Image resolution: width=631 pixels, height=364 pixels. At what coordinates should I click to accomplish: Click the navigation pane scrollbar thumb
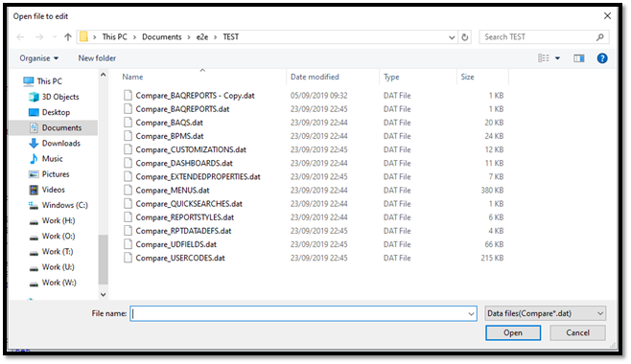(103, 260)
